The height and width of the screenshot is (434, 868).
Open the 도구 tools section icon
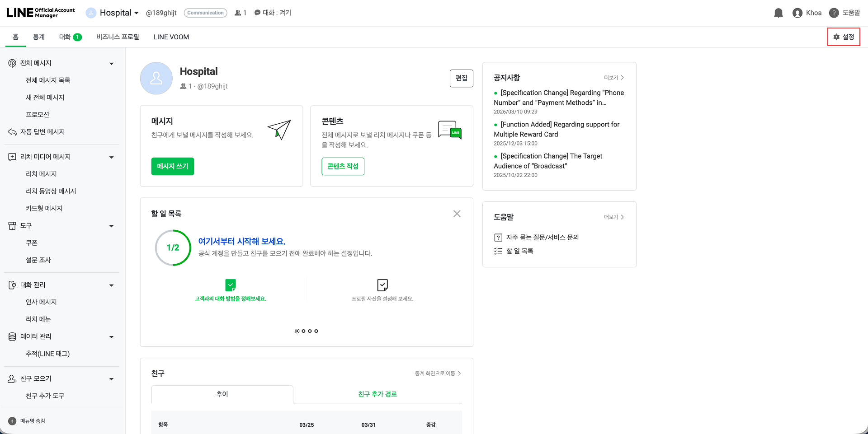[12, 225]
